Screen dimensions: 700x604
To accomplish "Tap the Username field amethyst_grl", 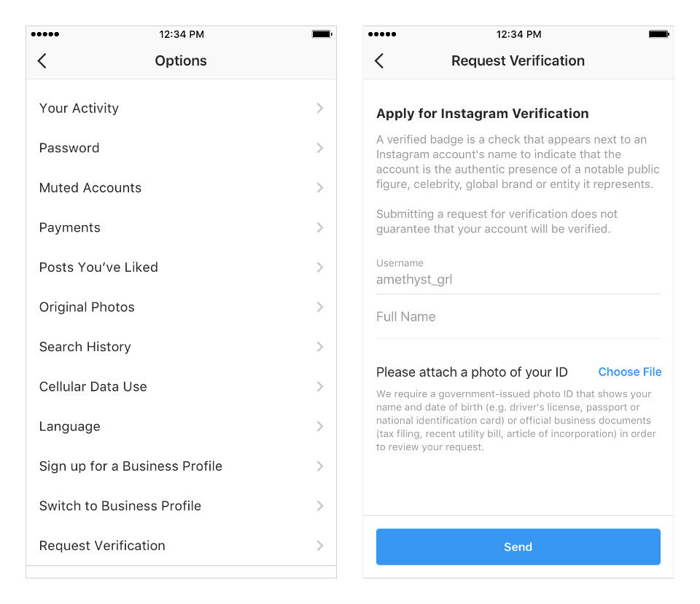I will (518, 280).
